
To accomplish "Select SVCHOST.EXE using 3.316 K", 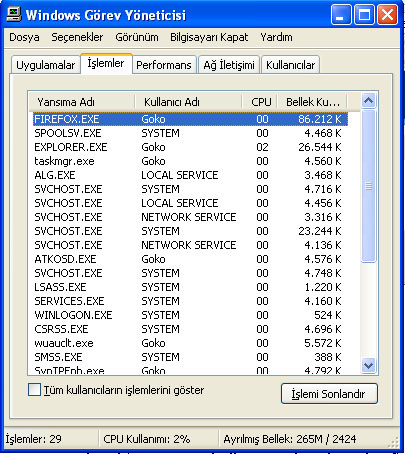I will [x=190, y=217].
